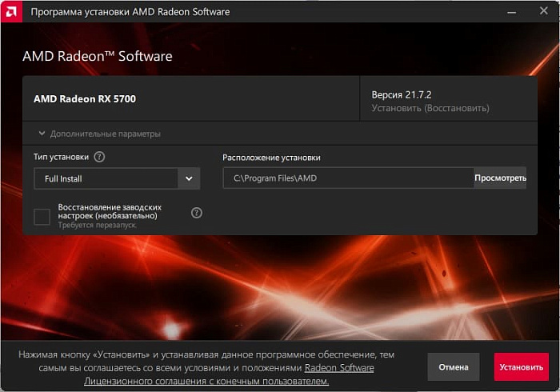Open help icon next to Тип установки
This screenshot has width=560, height=392.
point(99,157)
